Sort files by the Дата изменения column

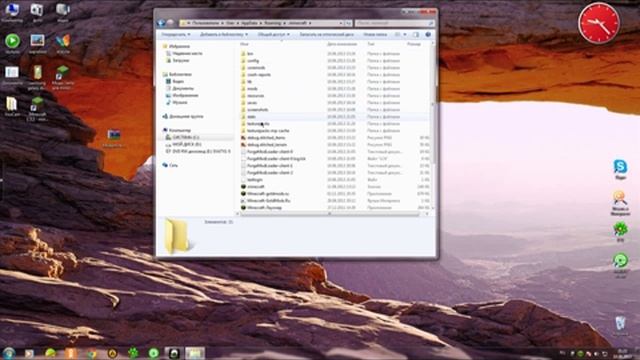(x=342, y=44)
